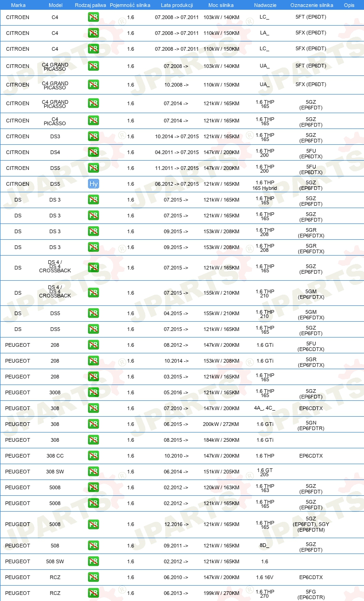Click the Model column header

(55, 5)
